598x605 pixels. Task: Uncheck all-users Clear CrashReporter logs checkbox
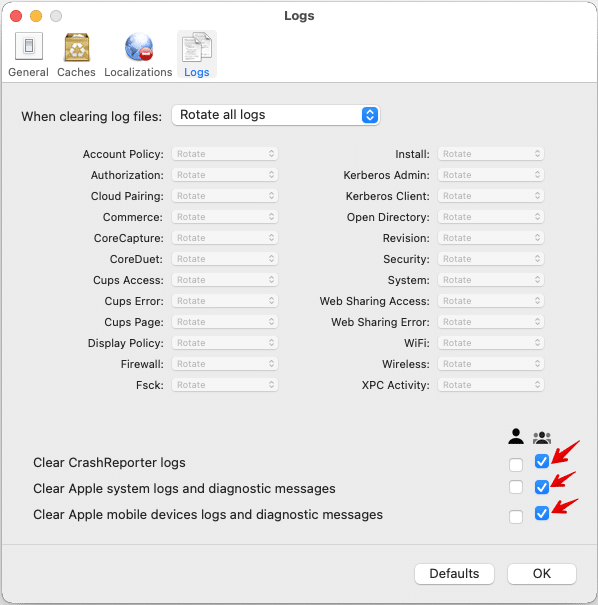[542, 461]
